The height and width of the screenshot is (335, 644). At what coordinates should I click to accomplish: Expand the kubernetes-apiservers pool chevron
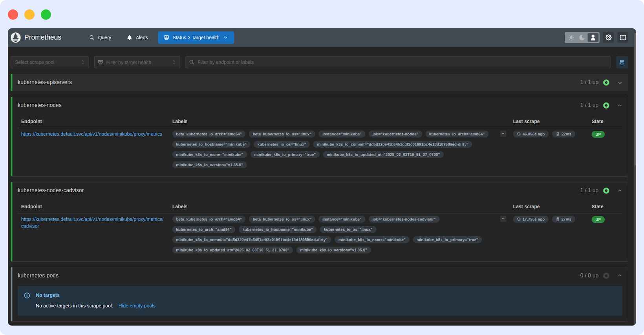pyautogui.click(x=620, y=83)
